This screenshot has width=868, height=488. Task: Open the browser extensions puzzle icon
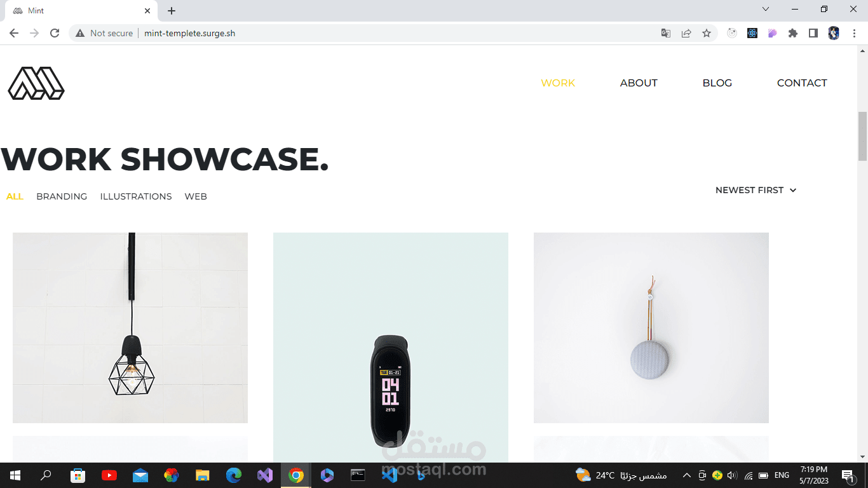[x=793, y=33]
